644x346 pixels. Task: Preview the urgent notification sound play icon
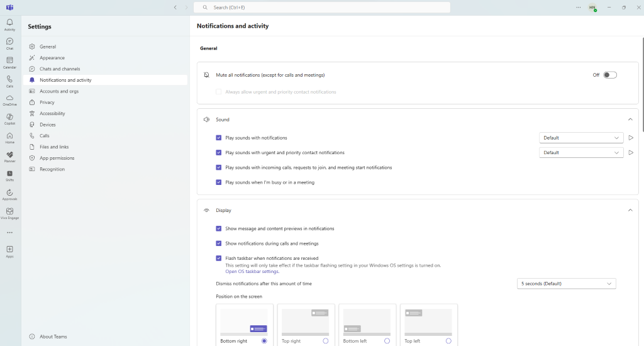click(x=631, y=152)
